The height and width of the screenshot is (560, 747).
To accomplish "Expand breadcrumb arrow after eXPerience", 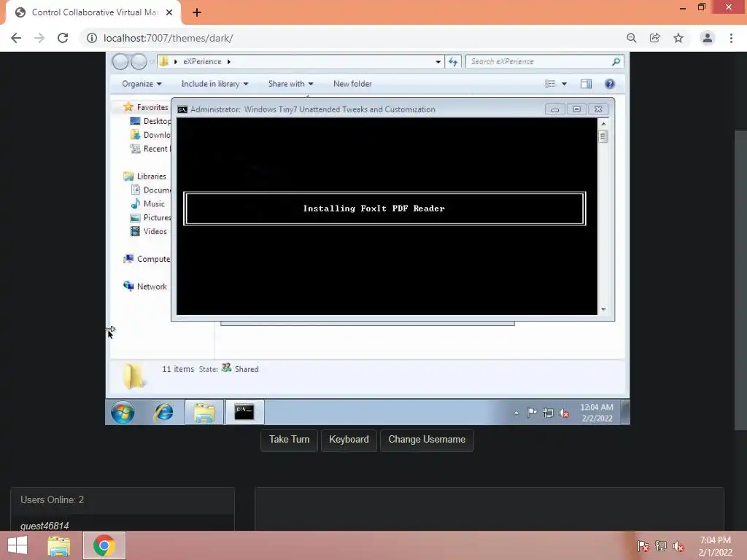I will pyautogui.click(x=229, y=61).
